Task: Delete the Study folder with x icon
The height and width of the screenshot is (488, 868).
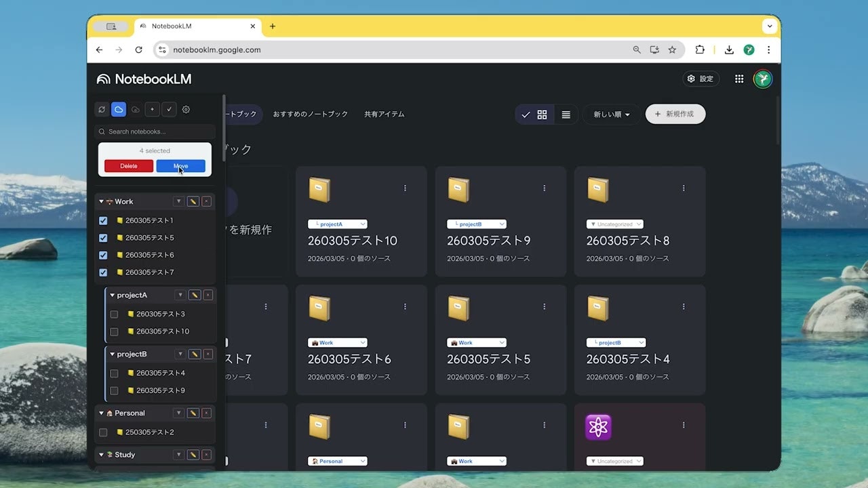Action: [207, 455]
